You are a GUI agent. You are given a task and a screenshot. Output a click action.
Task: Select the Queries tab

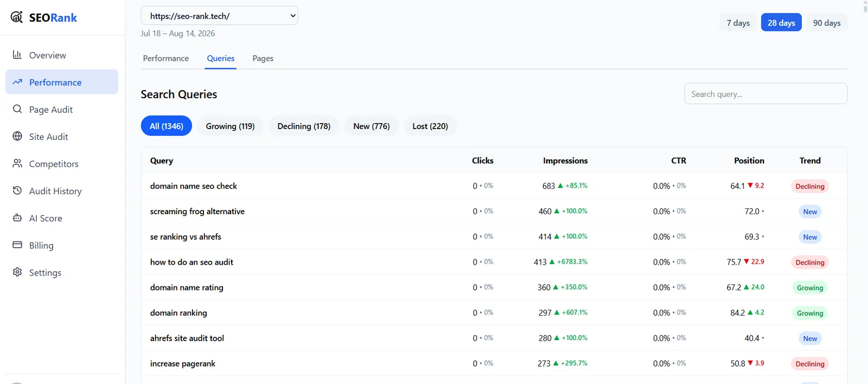point(221,58)
